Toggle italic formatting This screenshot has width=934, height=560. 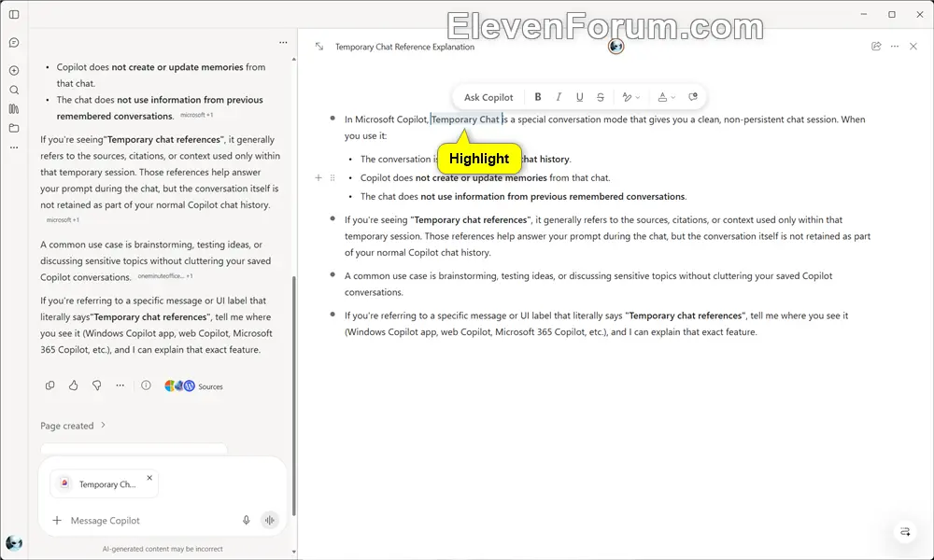tap(559, 97)
